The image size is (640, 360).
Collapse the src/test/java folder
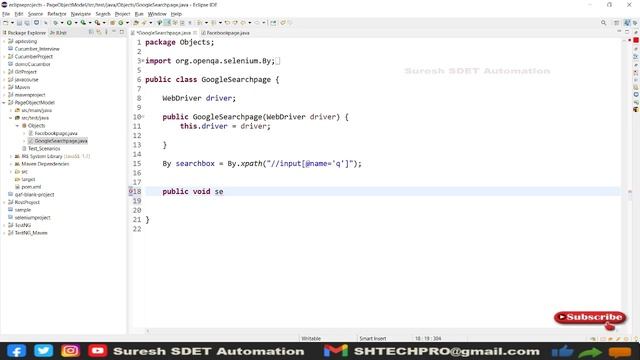[11, 118]
